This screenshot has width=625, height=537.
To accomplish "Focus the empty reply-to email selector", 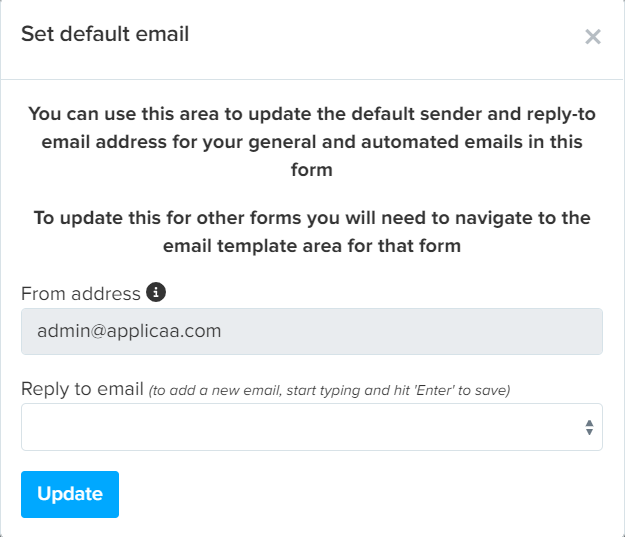I will point(312,427).
